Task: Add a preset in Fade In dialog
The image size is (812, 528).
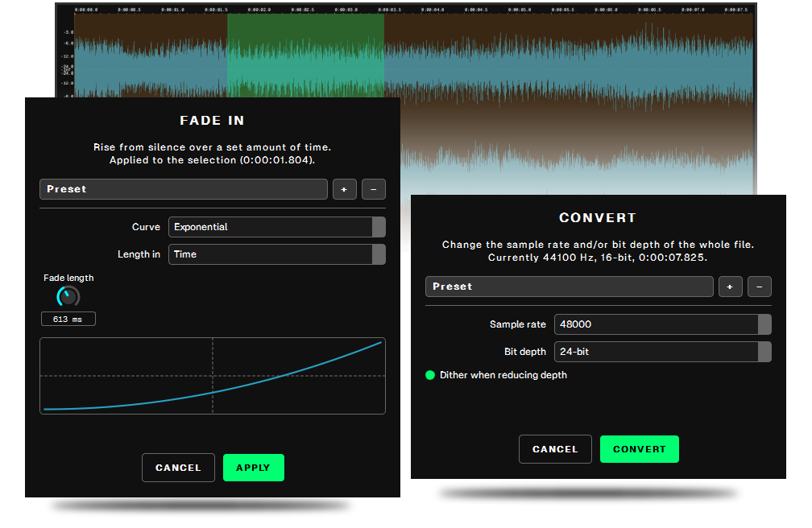Action: click(x=345, y=189)
